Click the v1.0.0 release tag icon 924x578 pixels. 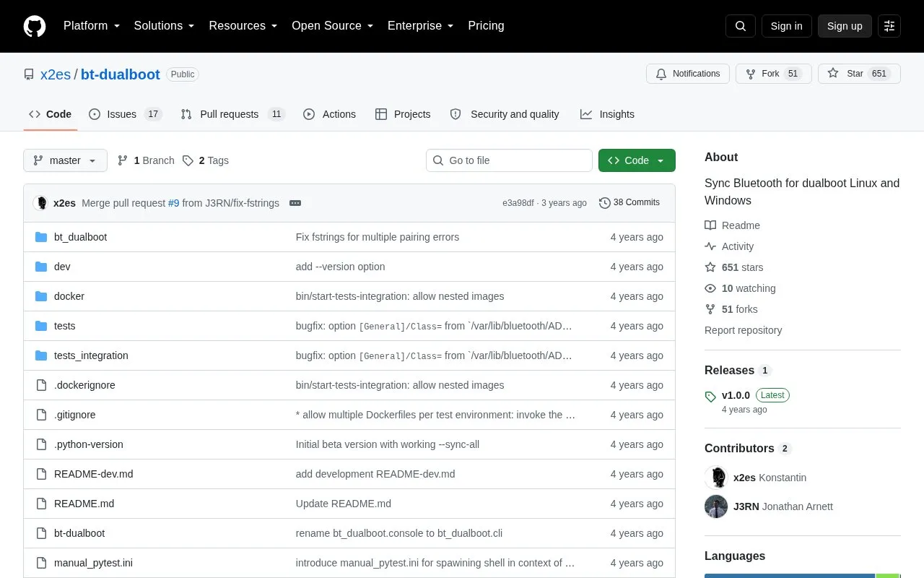pos(710,396)
